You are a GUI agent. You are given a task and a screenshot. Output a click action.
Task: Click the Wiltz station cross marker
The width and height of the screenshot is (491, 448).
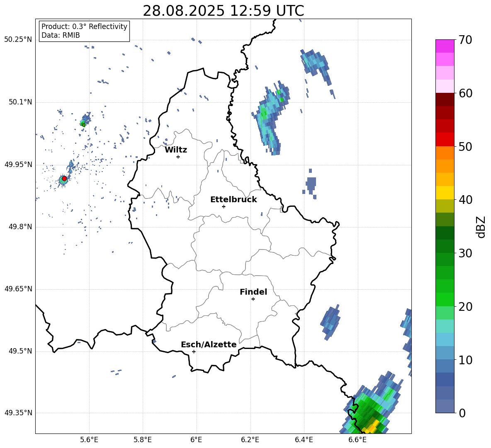tap(178, 157)
